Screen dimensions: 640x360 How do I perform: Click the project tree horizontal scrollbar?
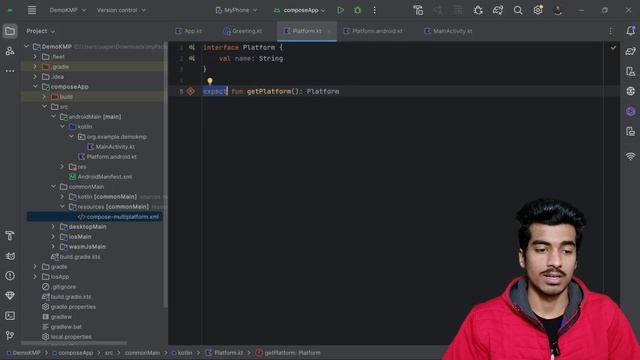[74, 343]
